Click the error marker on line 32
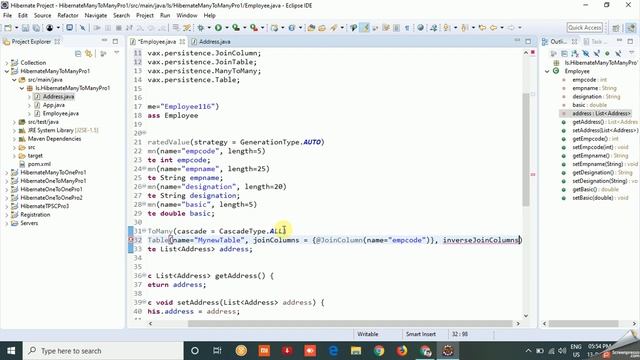 pos(131,240)
